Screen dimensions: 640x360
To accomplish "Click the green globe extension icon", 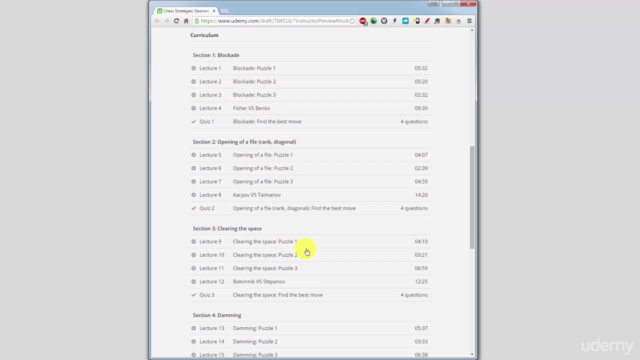I will (x=373, y=21).
